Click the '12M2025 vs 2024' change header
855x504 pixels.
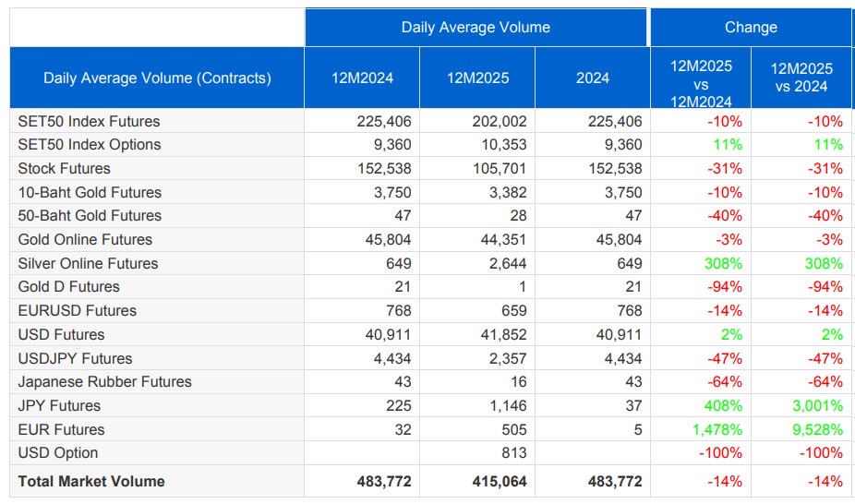[801, 78]
